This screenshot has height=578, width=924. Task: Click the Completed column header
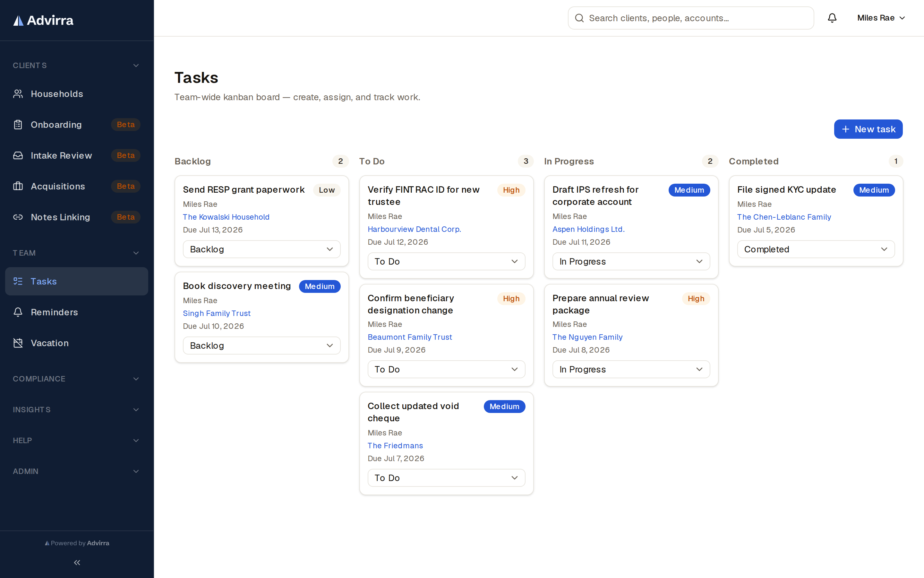click(x=754, y=161)
